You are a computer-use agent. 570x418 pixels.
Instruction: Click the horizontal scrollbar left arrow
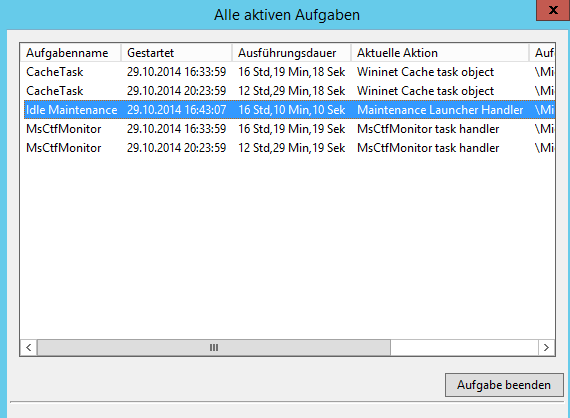click(29, 347)
